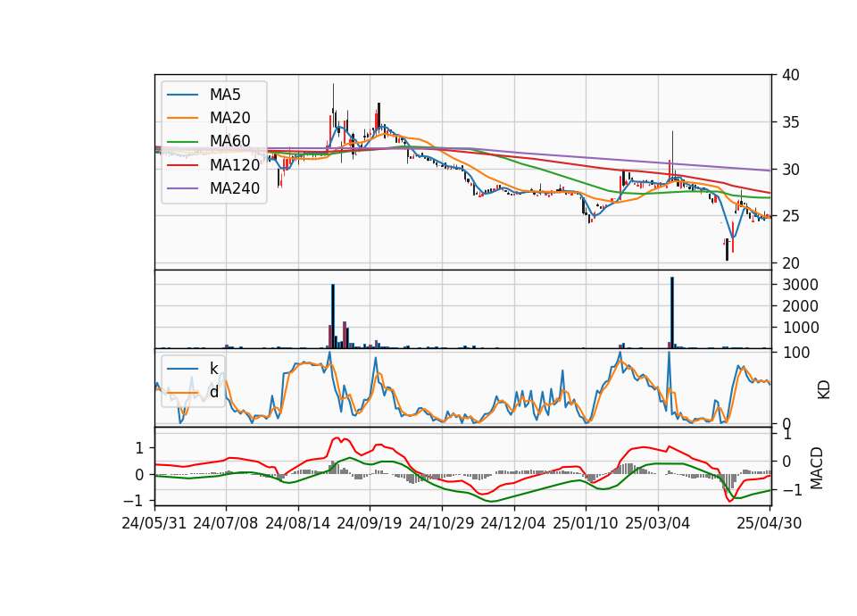Click the red MA120 legend line sample
The image size is (857, 616).
(182, 164)
